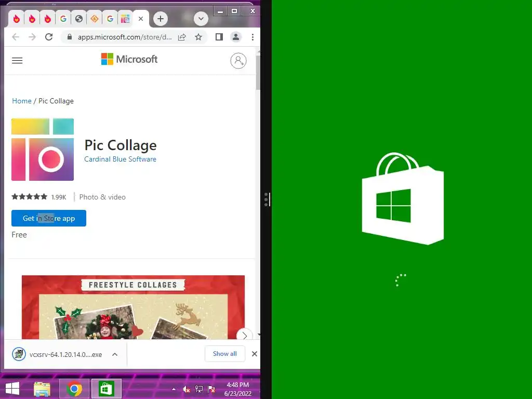Switch to the Pic Collage icon tab

pyautogui.click(x=125, y=19)
